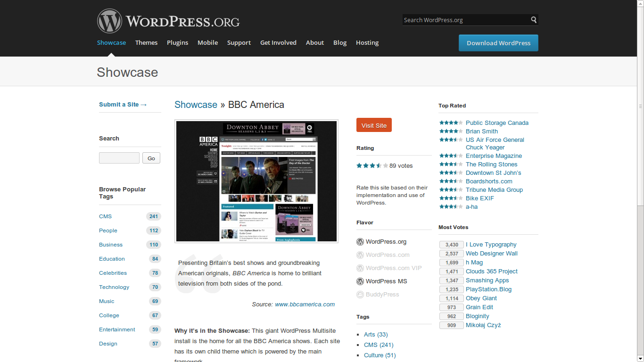Image resolution: width=644 pixels, height=362 pixels.
Task: Click star rating beside Enterprise Magazine
Action: pyautogui.click(x=451, y=156)
